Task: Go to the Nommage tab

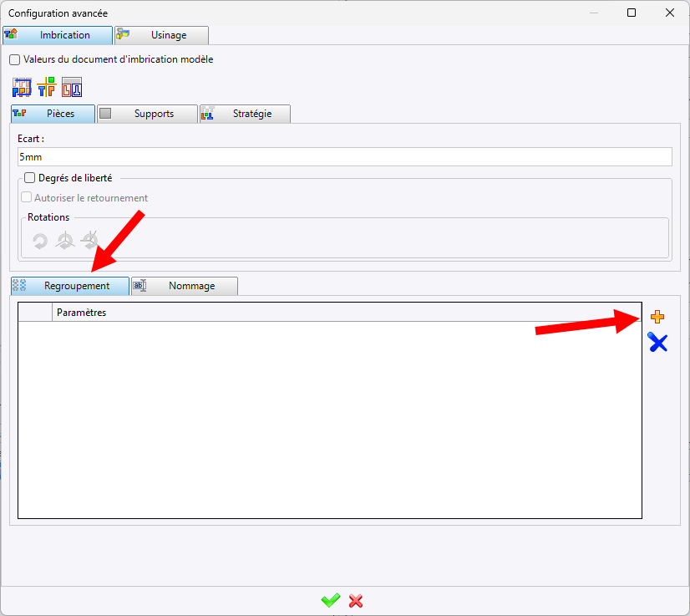Action: coord(185,286)
